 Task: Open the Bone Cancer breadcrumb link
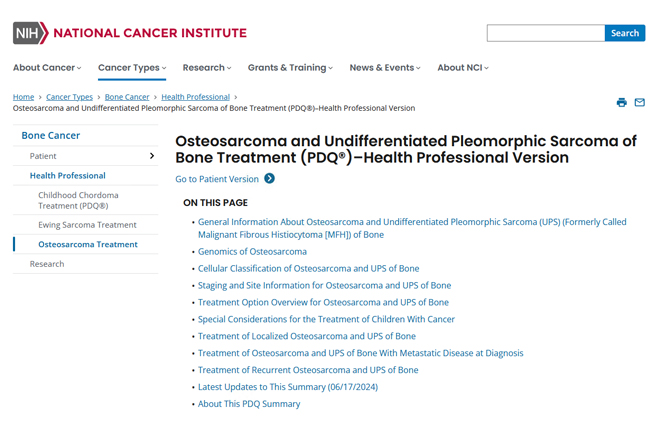click(x=127, y=97)
